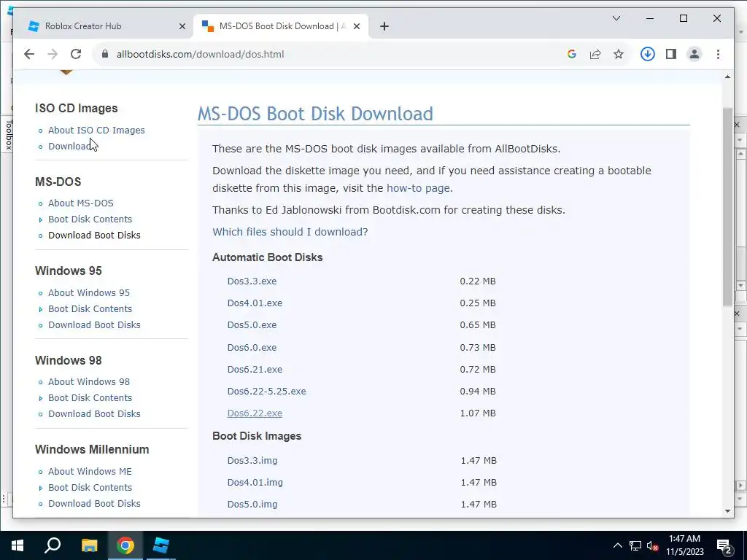
Task: Close the Roblox Creator Hub tab
Action: 182,26
